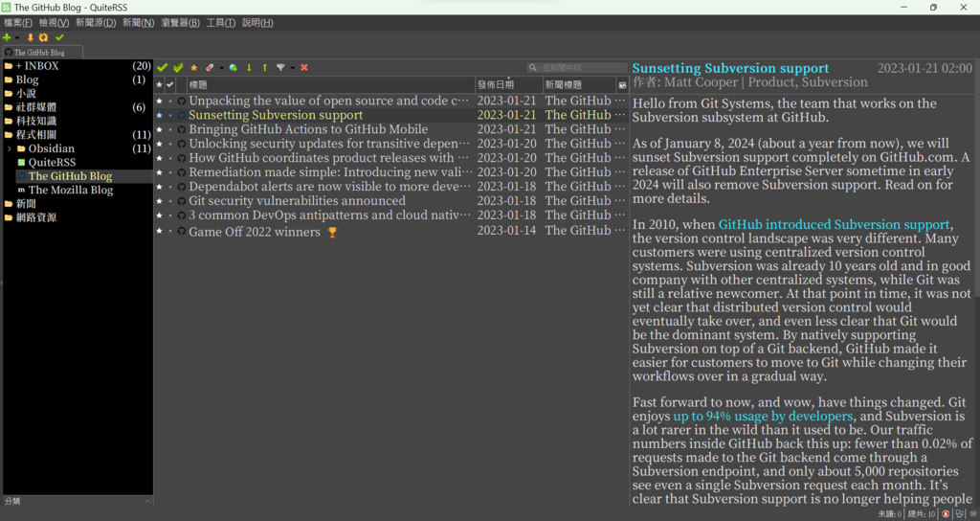Viewport: 980px width, 521px height.
Task: Click the INBOX folder icon
Action: click(x=9, y=66)
